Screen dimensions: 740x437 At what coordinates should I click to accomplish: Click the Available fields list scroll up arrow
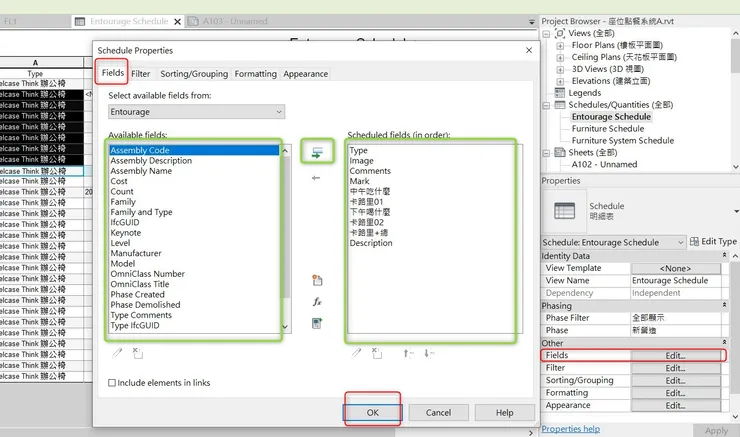point(285,151)
